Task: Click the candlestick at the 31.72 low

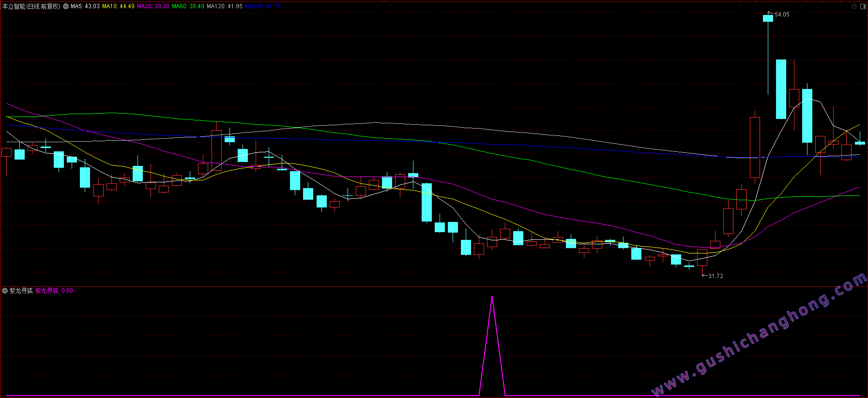Action: coord(702,258)
